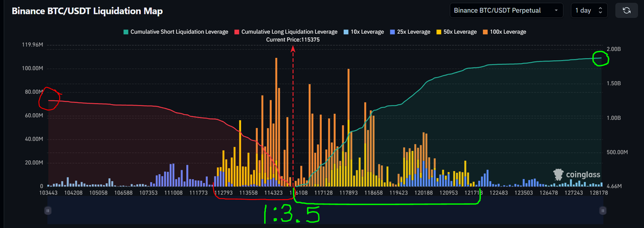The image size is (644, 228).
Task: Click the 60.00M left axis value
Action: click(33, 116)
